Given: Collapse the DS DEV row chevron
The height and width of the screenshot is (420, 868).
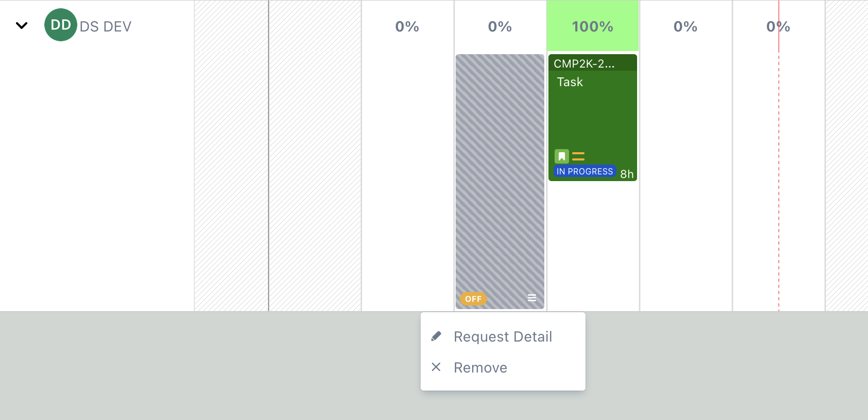Looking at the screenshot, I should coord(22,25).
